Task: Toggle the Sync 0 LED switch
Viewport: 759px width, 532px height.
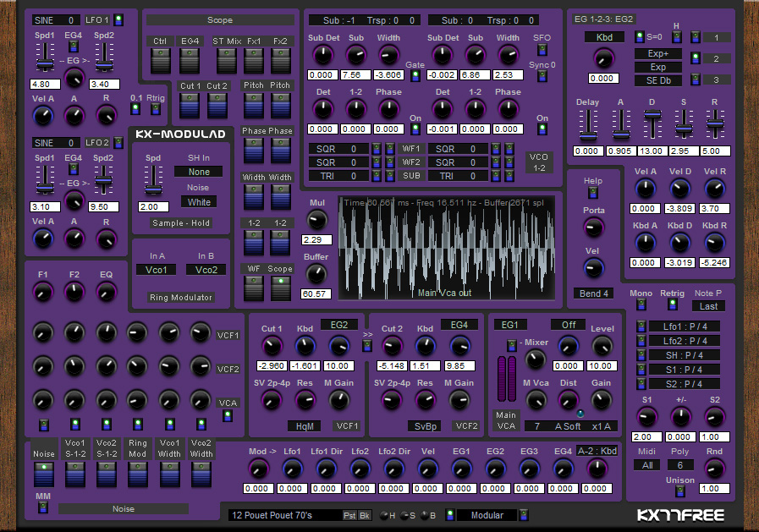Action: (542, 76)
